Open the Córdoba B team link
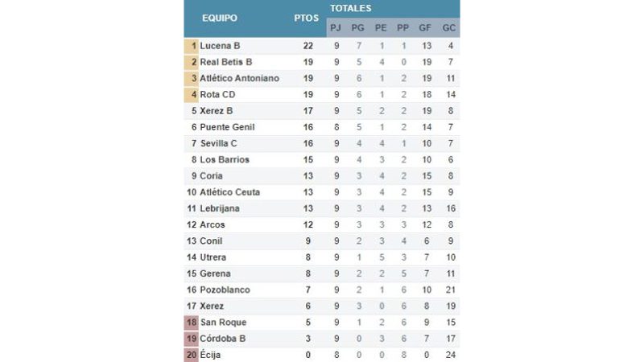The image size is (644, 362). 223,339
